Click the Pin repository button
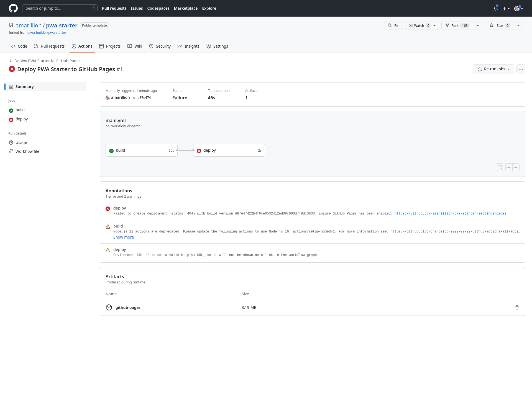Image resolution: width=532 pixels, height=403 pixels. (393, 25)
